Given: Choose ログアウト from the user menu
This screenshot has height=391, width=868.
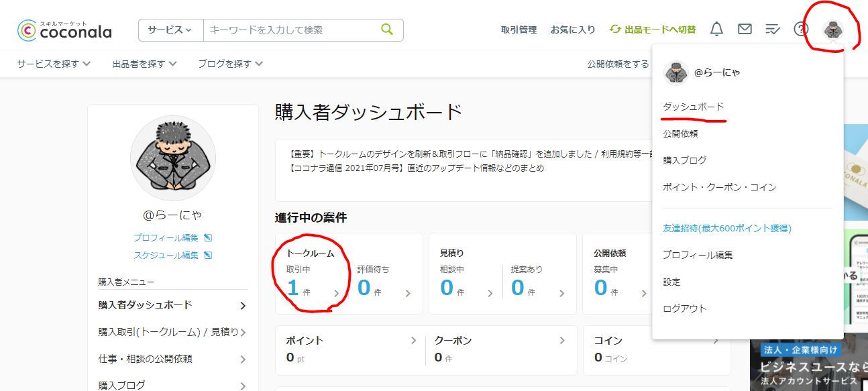Looking at the screenshot, I should click(x=684, y=309).
